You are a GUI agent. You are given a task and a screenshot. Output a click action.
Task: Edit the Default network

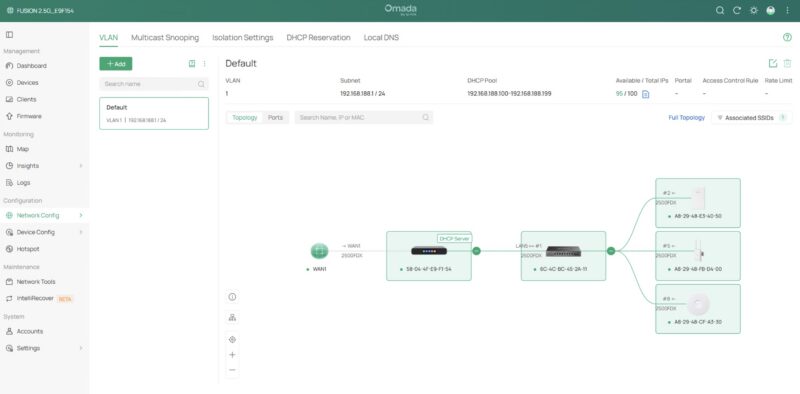click(x=773, y=63)
